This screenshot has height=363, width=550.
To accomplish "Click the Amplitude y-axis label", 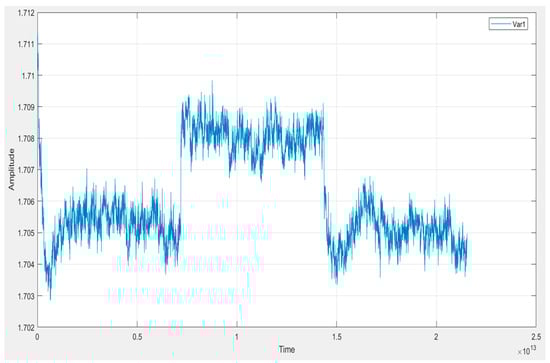I will (12, 170).
